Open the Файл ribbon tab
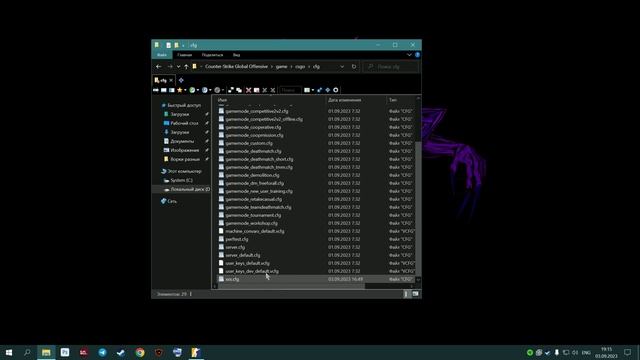The image size is (640, 360). pyautogui.click(x=162, y=55)
